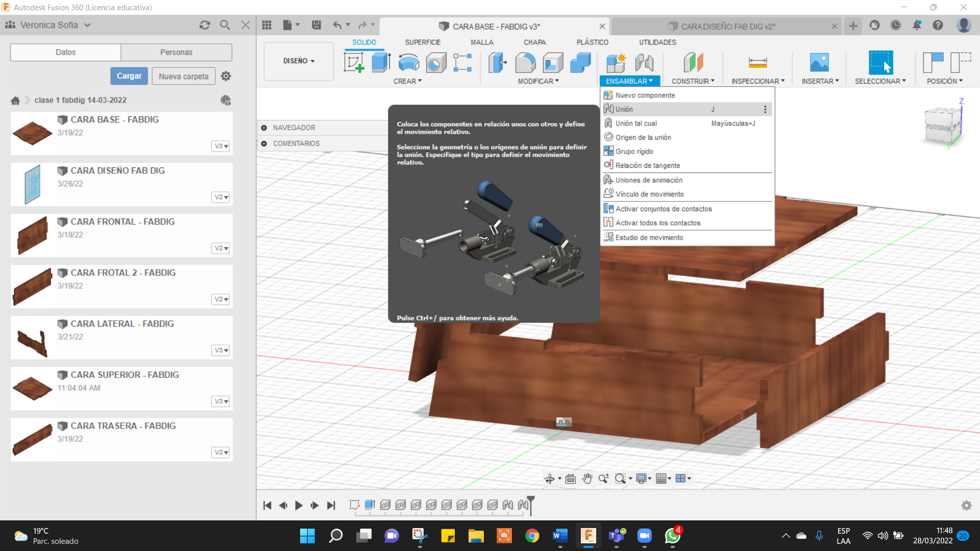Screen dimensions: 980x551
Task: Click the Extrude tool icon
Action: click(381, 63)
